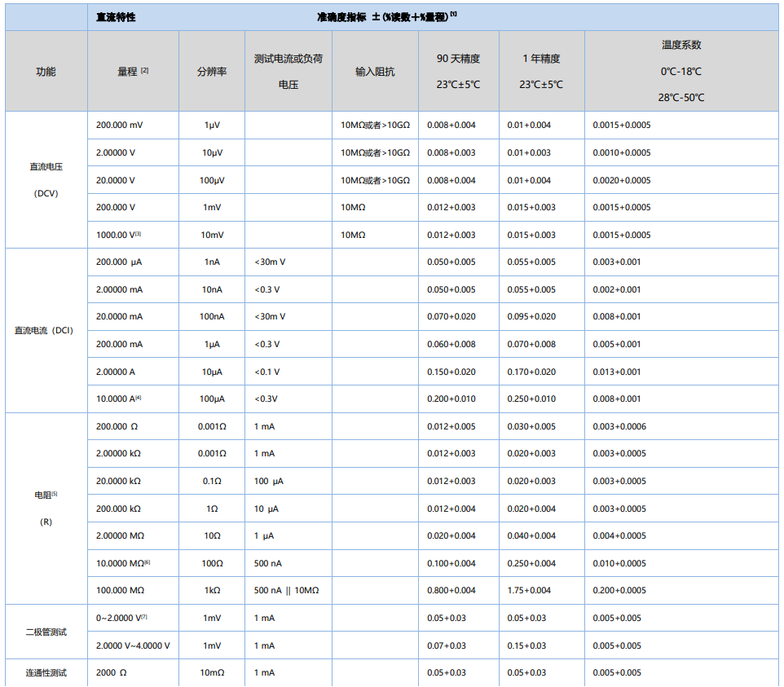Click the 温度系数 column header
The image size is (784, 687).
click(x=680, y=46)
